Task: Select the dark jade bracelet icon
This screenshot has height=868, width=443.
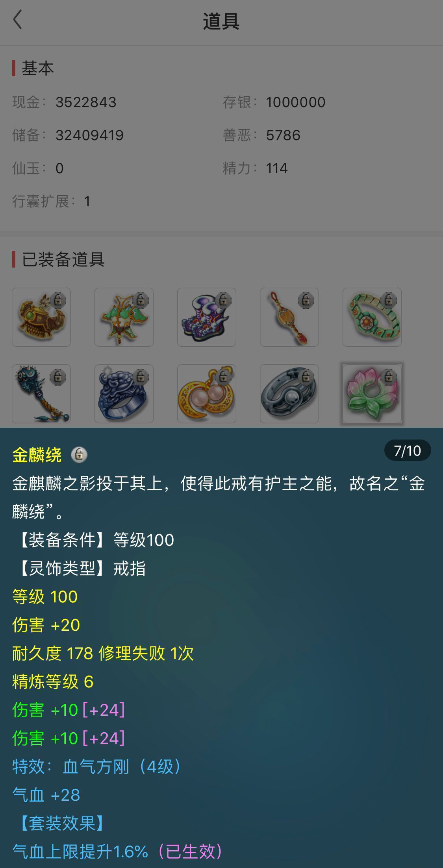Action: point(289,394)
